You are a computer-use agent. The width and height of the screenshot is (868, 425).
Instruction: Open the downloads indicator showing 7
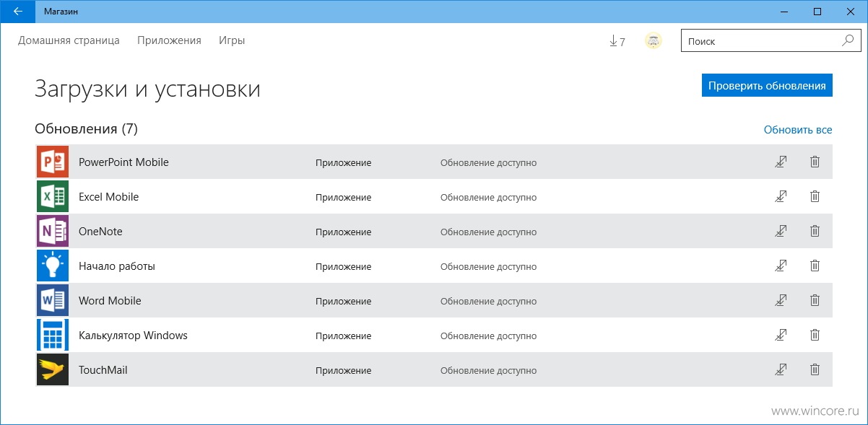617,41
